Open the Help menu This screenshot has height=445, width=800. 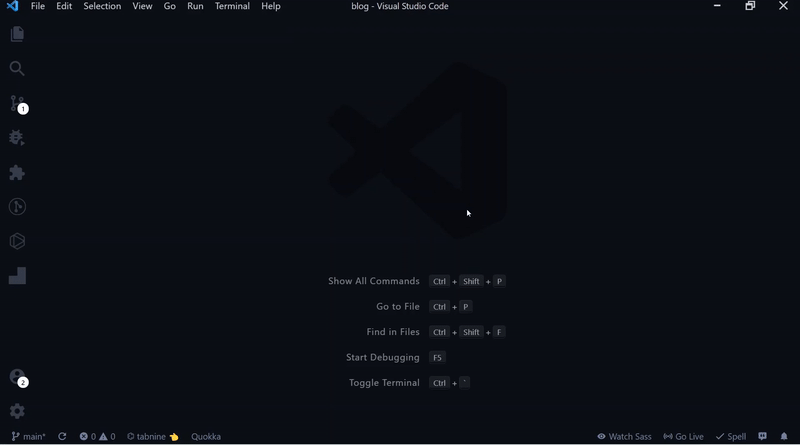pos(271,6)
